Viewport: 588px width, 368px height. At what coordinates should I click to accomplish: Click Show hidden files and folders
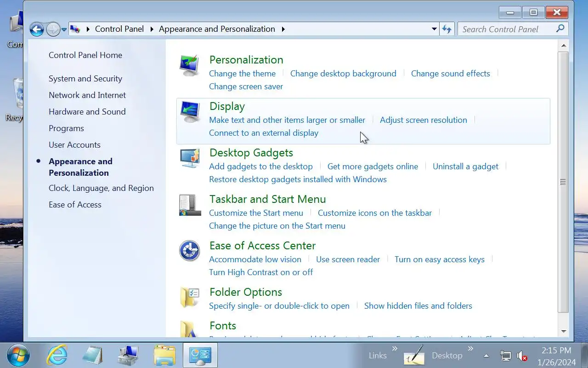(418, 306)
